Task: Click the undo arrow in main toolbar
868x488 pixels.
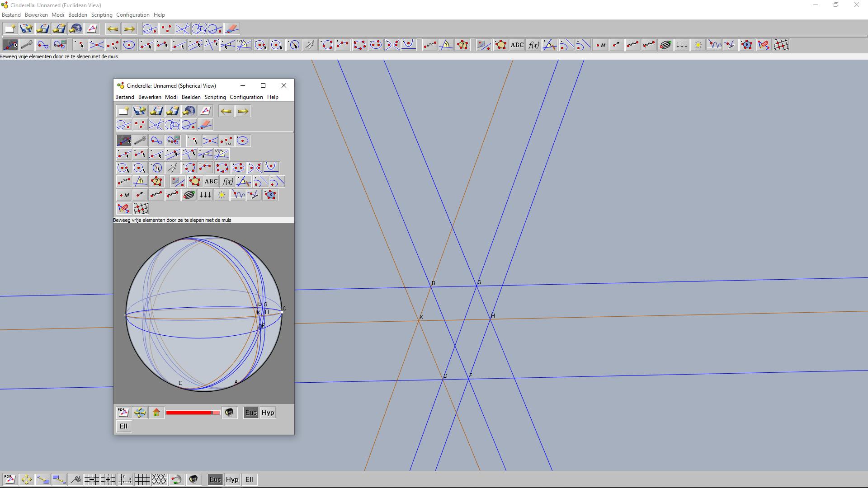Action: (x=113, y=29)
